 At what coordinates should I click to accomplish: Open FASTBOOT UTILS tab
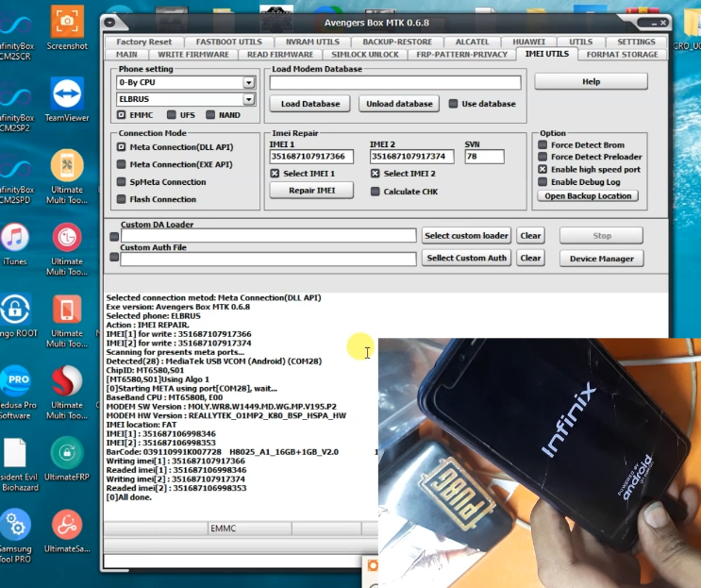pyautogui.click(x=229, y=42)
